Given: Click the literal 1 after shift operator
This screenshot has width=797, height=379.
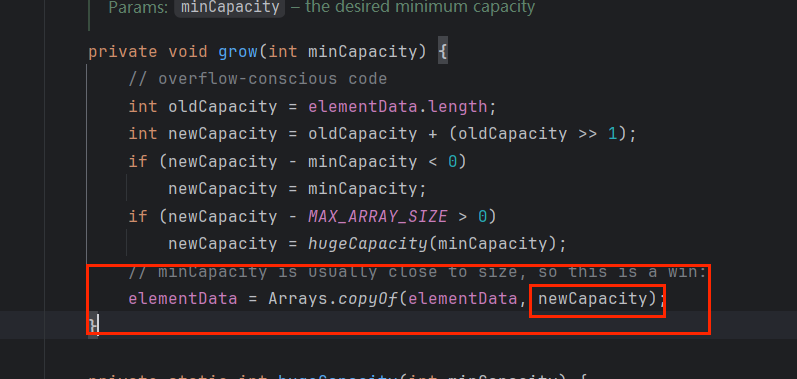Looking at the screenshot, I should (x=612, y=134).
